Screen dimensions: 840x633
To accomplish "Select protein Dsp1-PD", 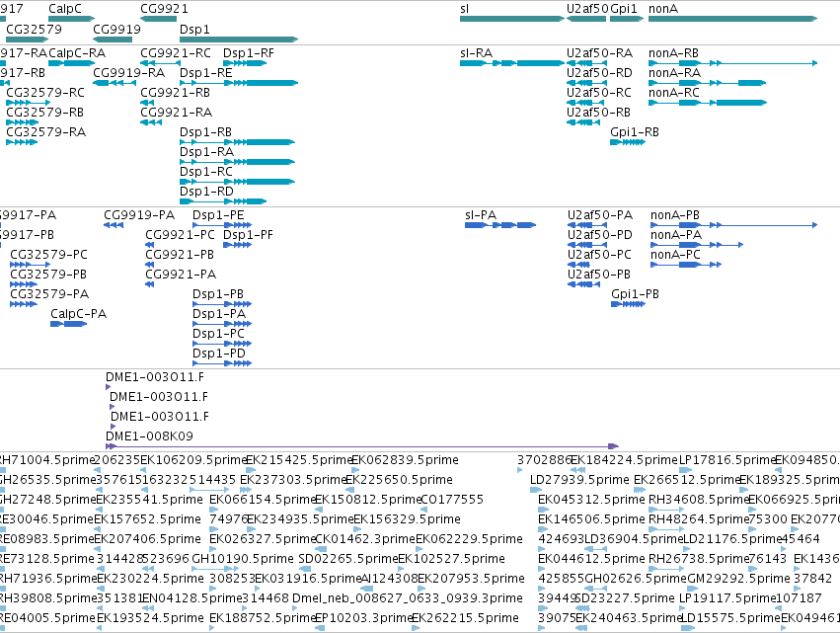I will pyautogui.click(x=222, y=363).
